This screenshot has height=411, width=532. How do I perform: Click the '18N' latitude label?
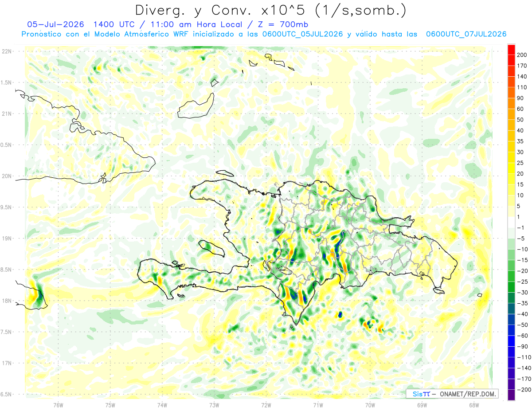point(7,301)
